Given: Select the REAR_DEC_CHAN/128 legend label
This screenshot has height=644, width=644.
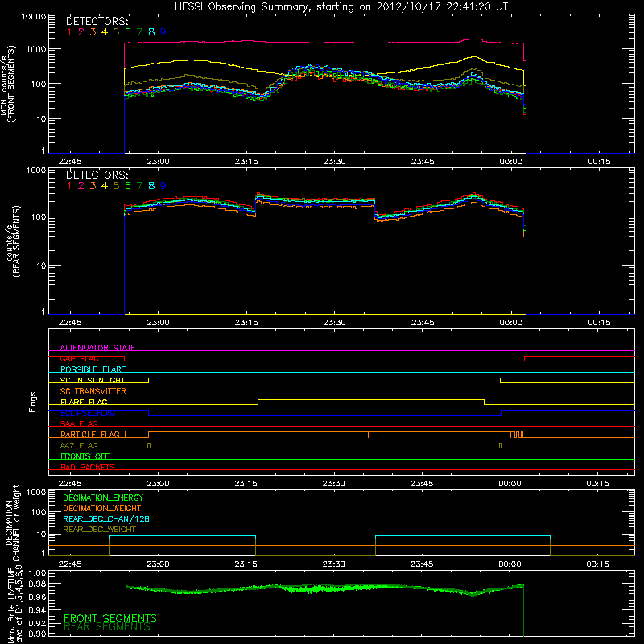Looking at the screenshot, I should tap(106, 518).
